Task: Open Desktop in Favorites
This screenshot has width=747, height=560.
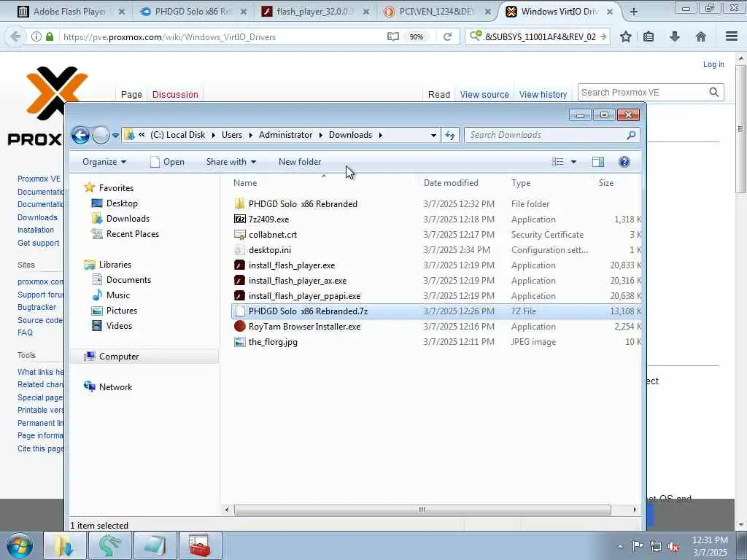Action: pyautogui.click(x=122, y=203)
